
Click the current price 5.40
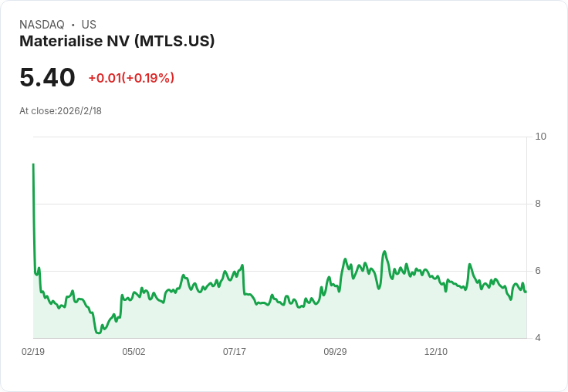pyautogui.click(x=47, y=78)
